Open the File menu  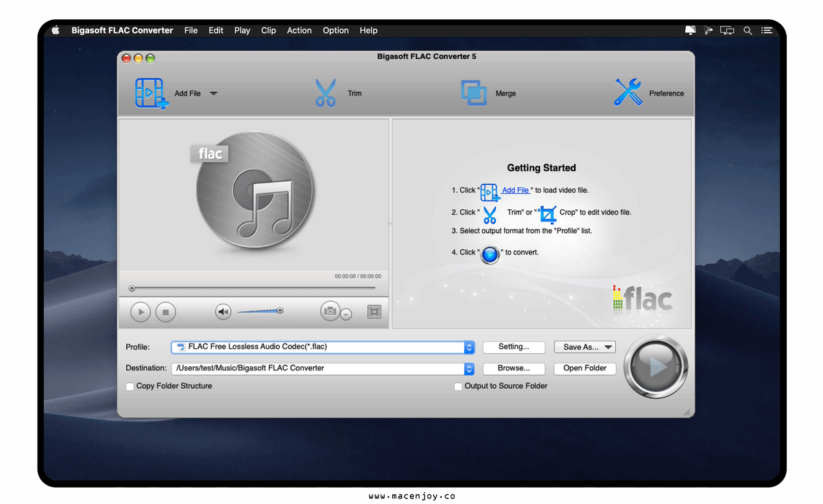(x=191, y=30)
